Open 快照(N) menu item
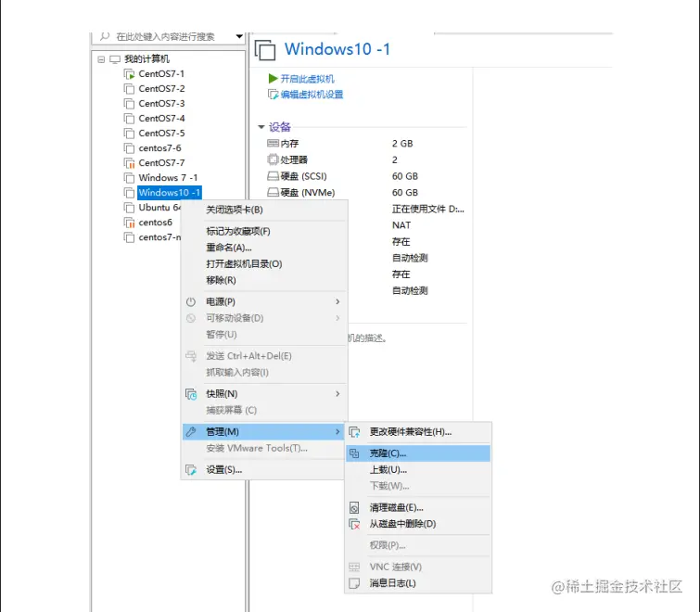 pyautogui.click(x=264, y=394)
